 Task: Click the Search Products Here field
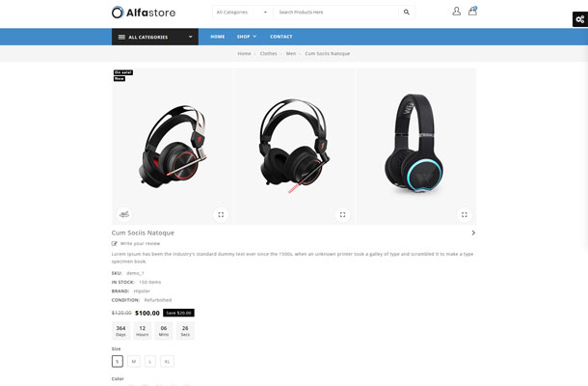coord(335,12)
